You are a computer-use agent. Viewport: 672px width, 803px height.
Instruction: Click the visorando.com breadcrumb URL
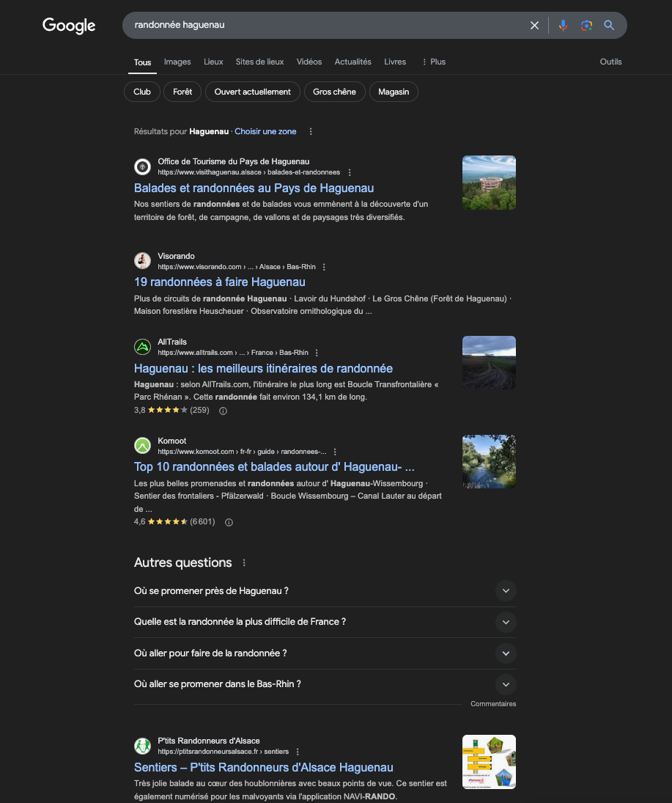(x=237, y=267)
